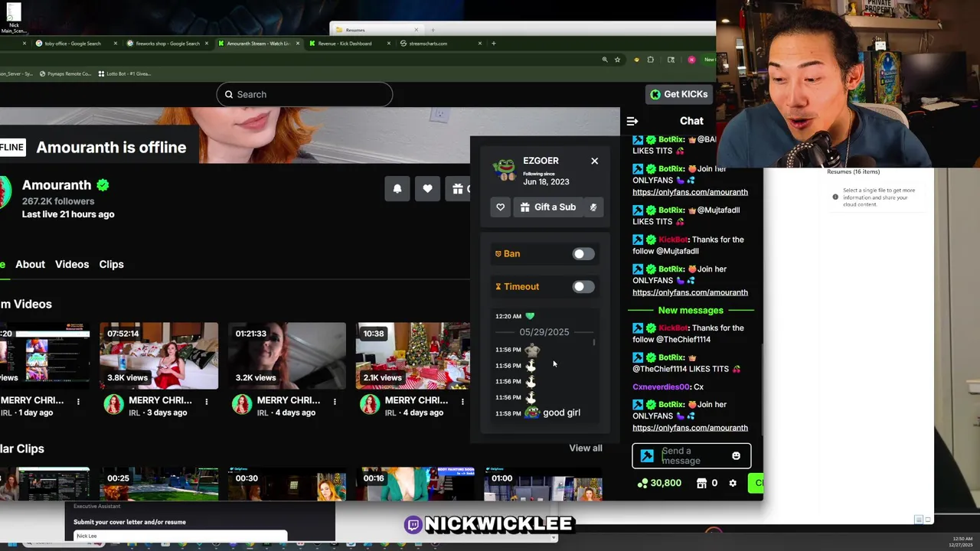
Task: Open EZGOER's frog avatar
Action: pyautogui.click(x=504, y=170)
